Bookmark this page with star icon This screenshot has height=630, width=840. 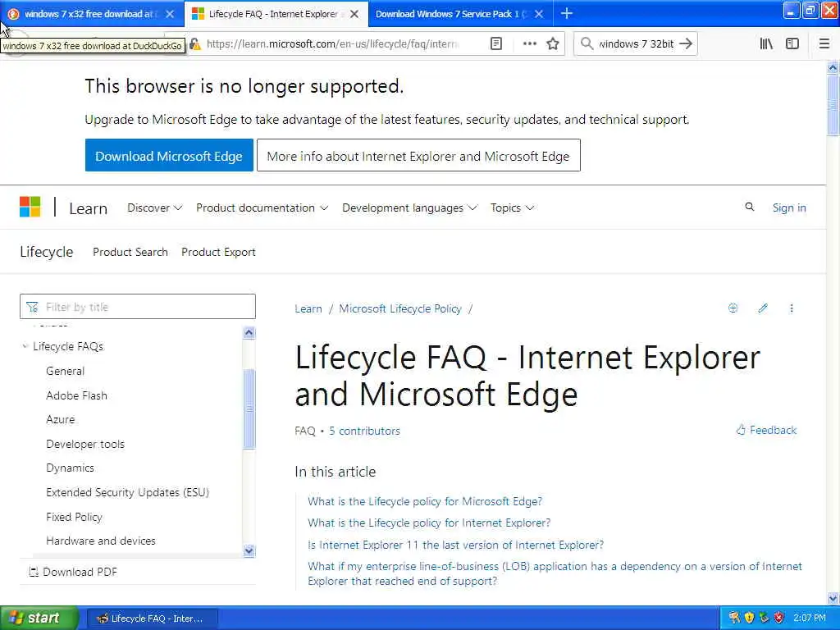[553, 44]
